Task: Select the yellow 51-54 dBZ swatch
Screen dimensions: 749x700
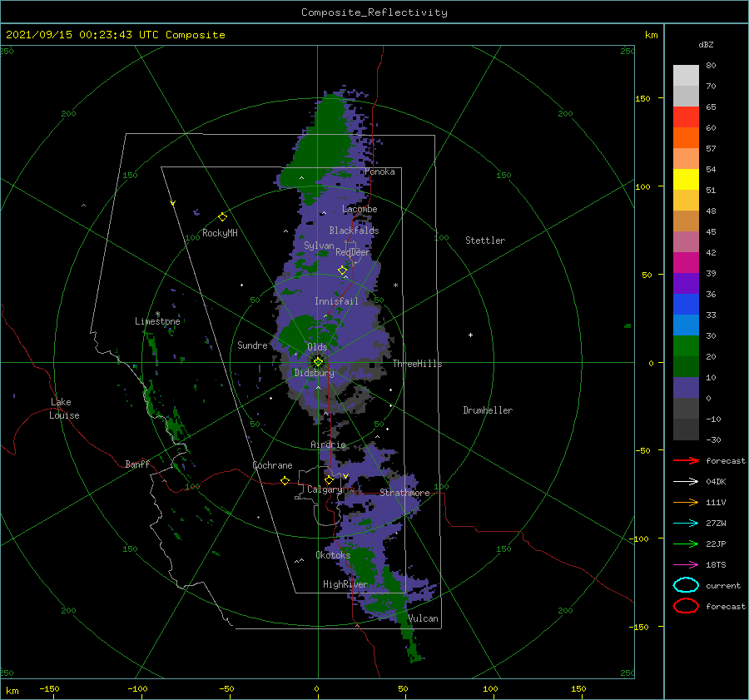Action: (x=686, y=179)
